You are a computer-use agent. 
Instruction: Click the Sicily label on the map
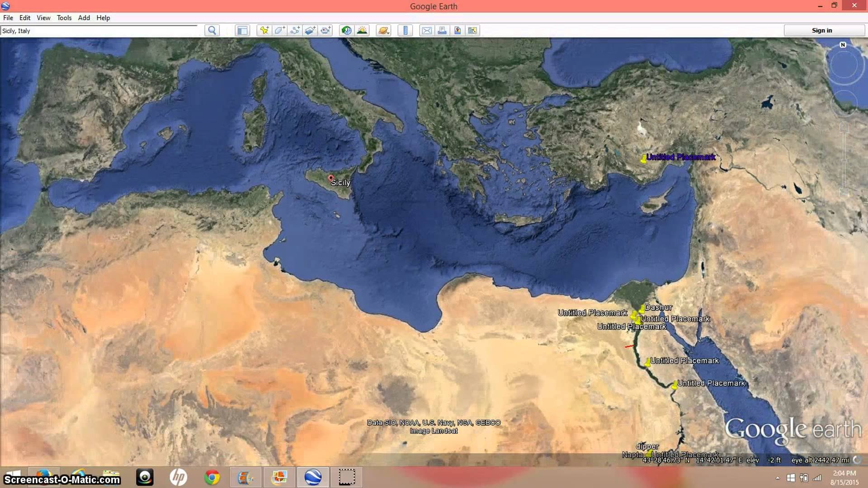click(x=340, y=183)
